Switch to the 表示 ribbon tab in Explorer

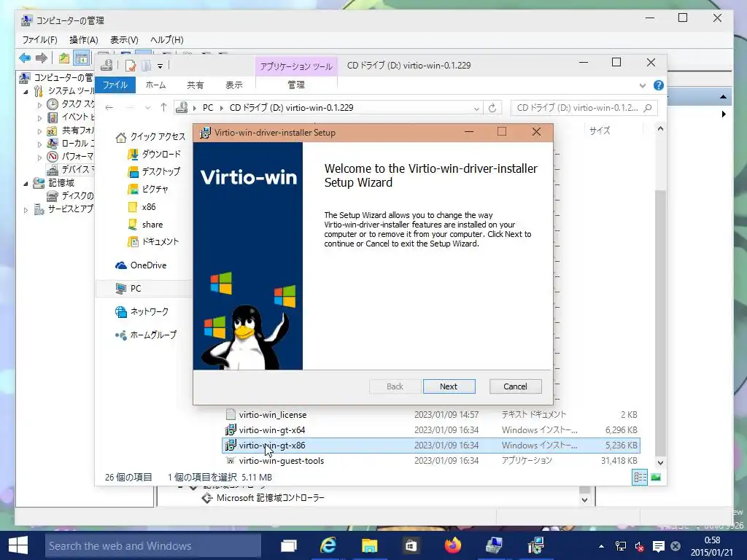point(233,85)
